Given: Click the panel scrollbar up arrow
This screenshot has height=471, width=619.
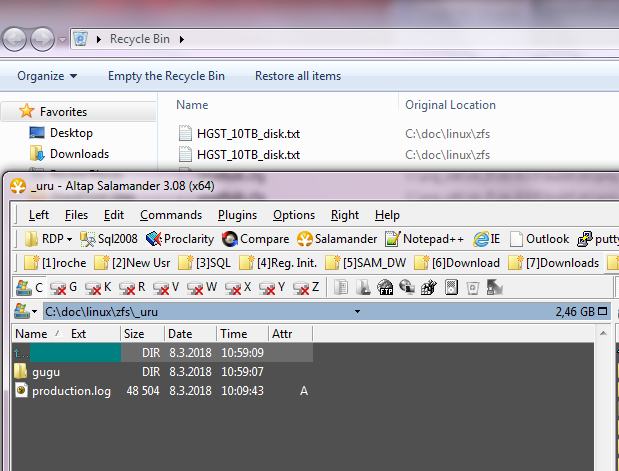Looking at the screenshot, I should coord(603,334).
